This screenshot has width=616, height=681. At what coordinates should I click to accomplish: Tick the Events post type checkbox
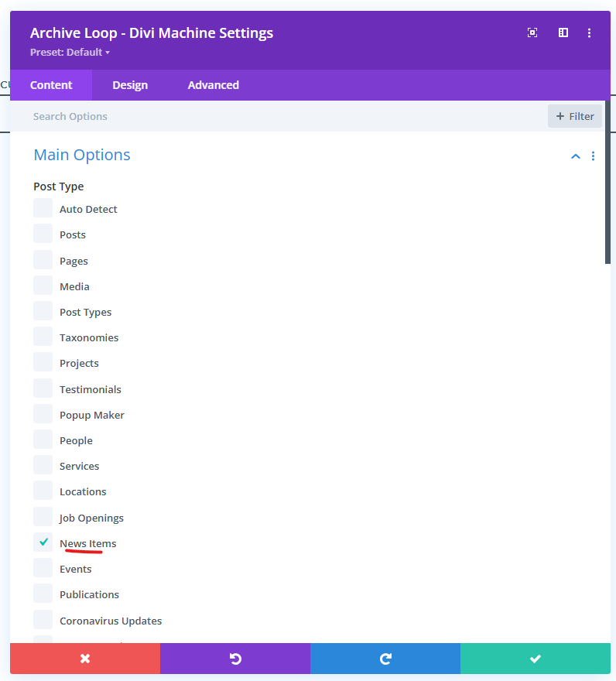[x=43, y=569]
